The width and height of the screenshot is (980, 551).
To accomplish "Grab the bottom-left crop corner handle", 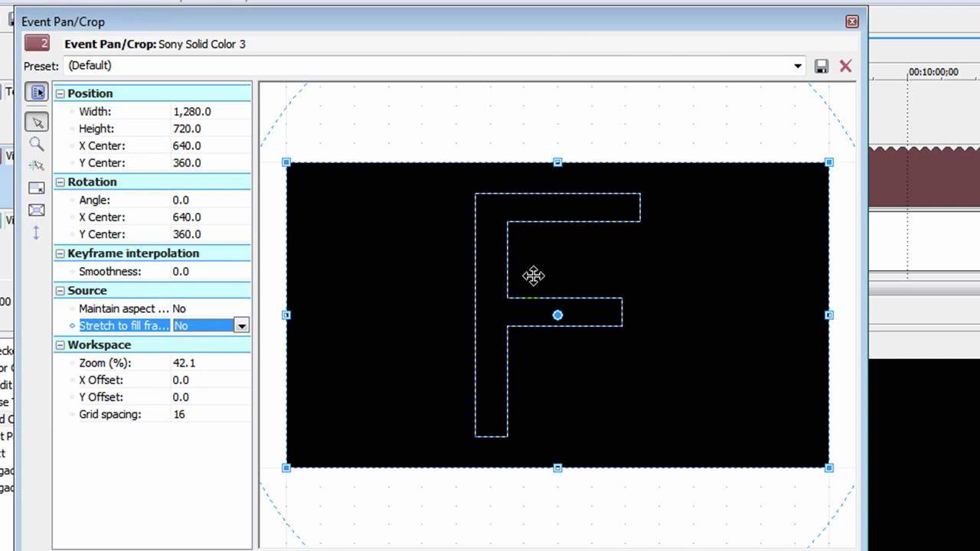I will (286, 468).
